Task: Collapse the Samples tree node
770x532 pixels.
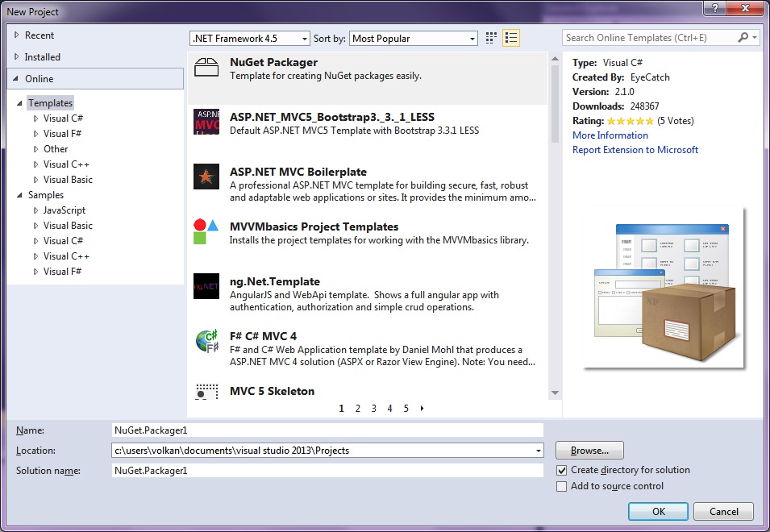Action: (x=19, y=195)
